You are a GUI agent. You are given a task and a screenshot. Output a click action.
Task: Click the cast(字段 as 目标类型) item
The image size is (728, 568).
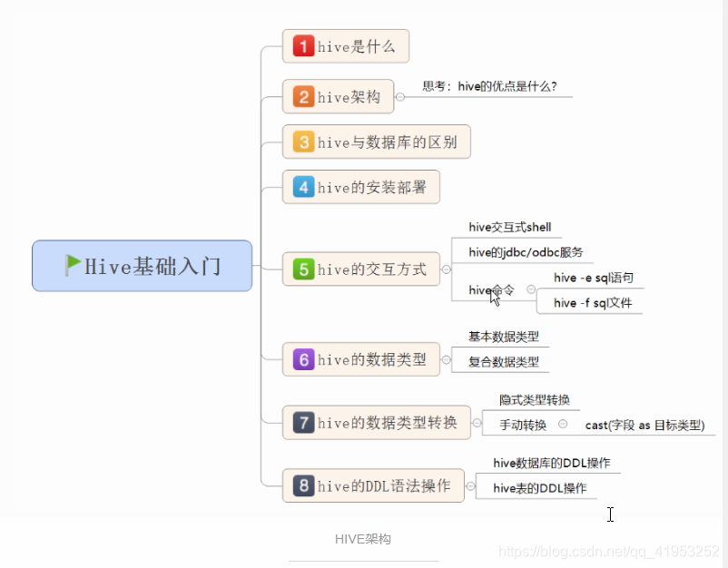(x=644, y=425)
